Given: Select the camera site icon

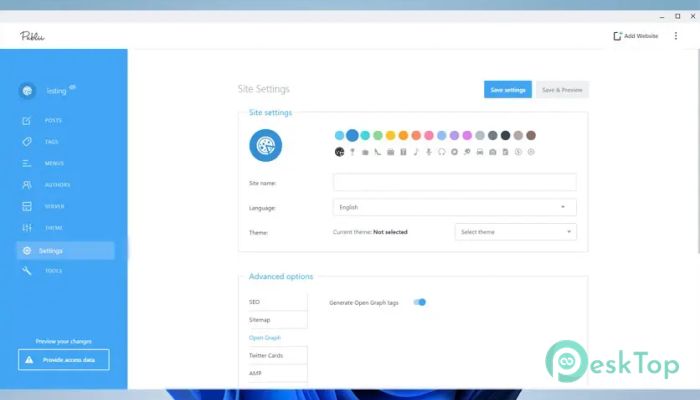Looking at the screenshot, I should click(492, 152).
